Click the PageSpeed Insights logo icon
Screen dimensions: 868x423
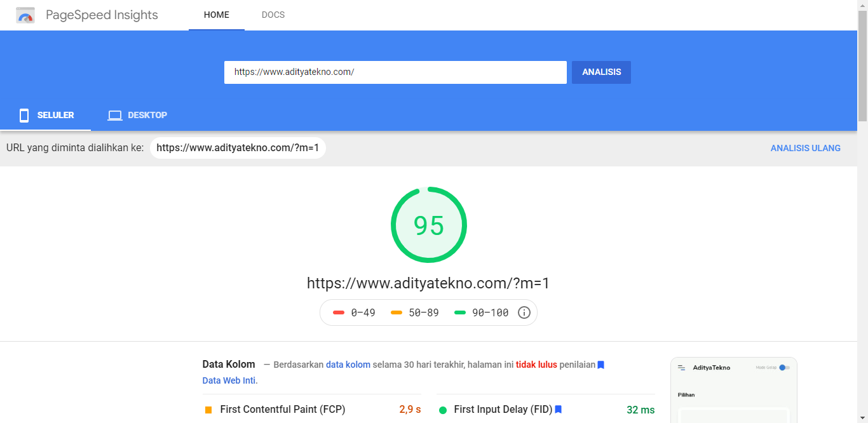(x=25, y=15)
